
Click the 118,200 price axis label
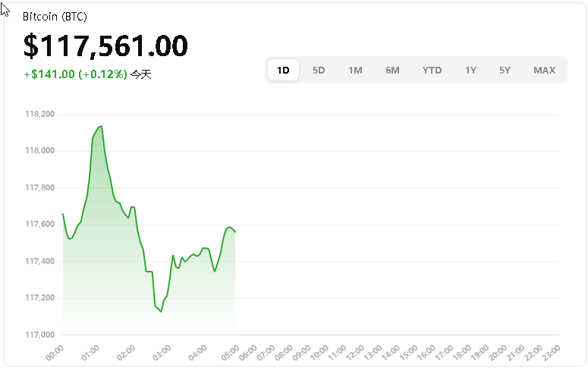point(40,115)
